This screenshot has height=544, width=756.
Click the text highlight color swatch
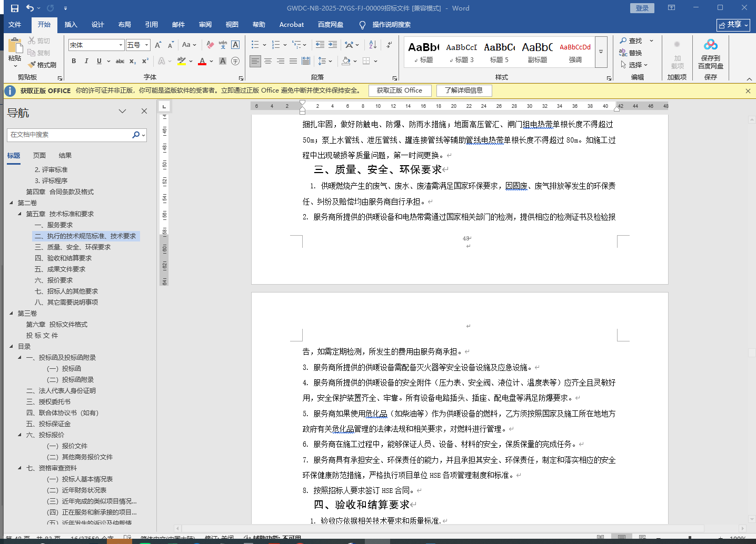click(x=181, y=61)
